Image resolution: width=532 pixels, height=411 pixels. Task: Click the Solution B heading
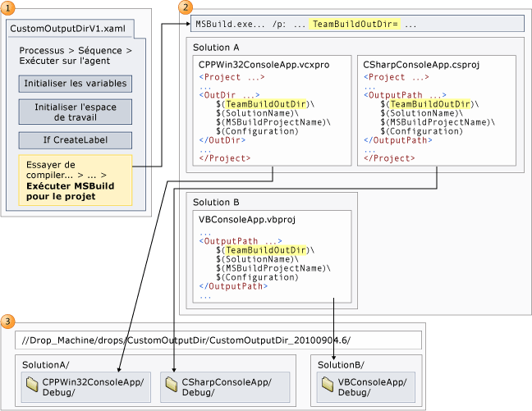pyautogui.click(x=216, y=203)
